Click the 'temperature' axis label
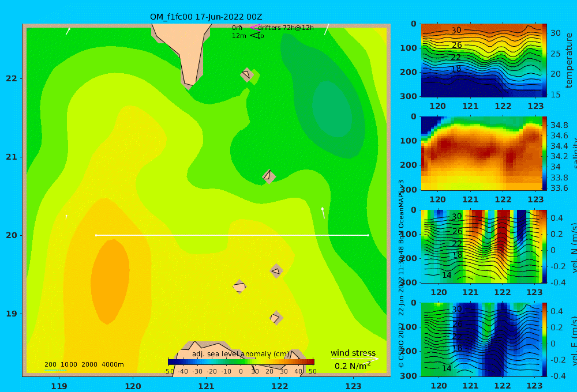The width and height of the screenshot is (577, 392). (569, 61)
